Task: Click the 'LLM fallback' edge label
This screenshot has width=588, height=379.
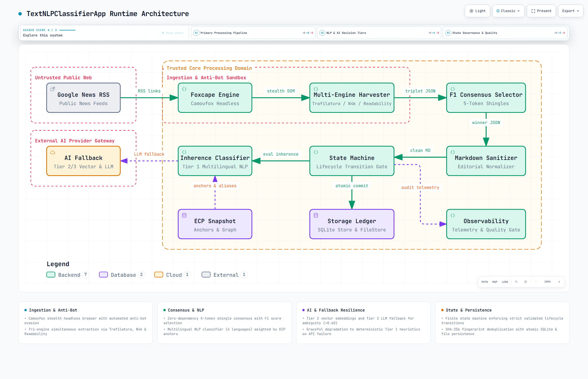Action: pyautogui.click(x=149, y=154)
